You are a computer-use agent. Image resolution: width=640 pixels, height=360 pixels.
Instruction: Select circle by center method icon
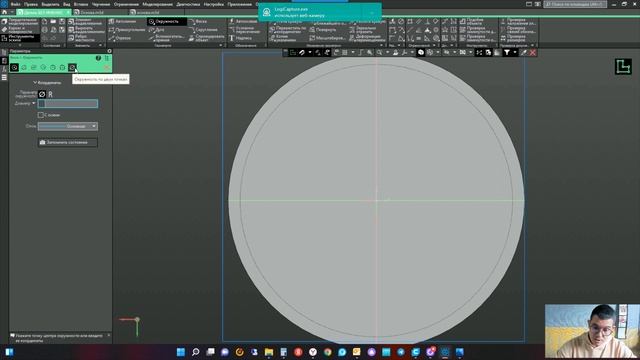14,67
